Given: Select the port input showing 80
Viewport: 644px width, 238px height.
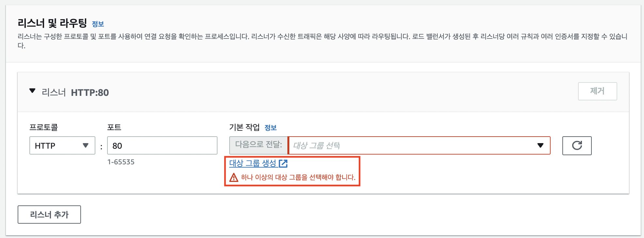Looking at the screenshot, I should (162, 146).
